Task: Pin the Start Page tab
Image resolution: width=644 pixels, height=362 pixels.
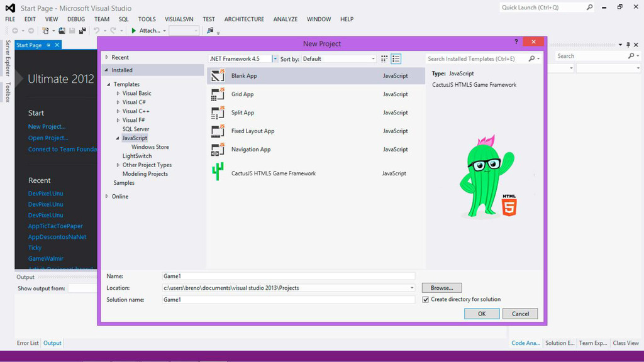Action: coord(48,45)
